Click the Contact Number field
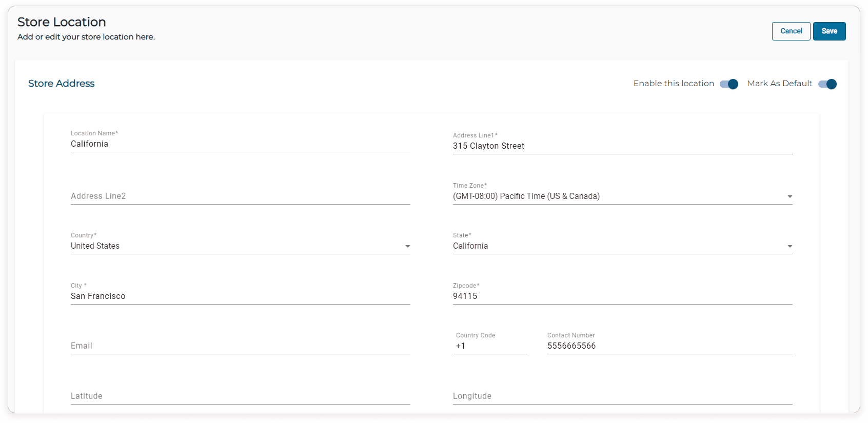The image size is (868, 423). point(669,346)
